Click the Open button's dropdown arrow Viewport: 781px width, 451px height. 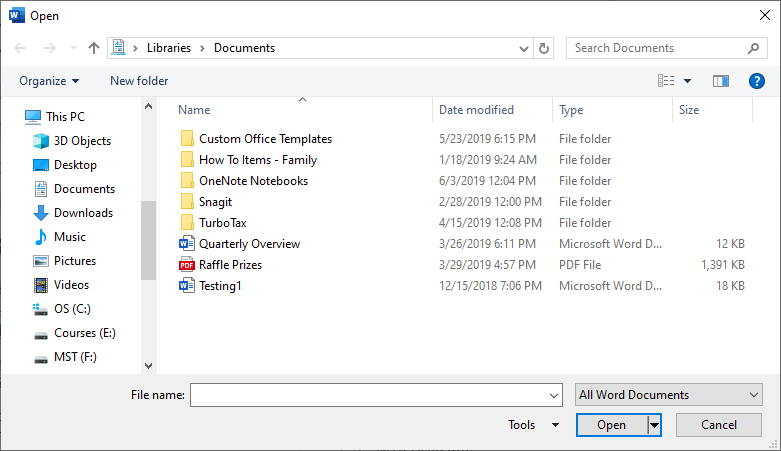(x=655, y=425)
